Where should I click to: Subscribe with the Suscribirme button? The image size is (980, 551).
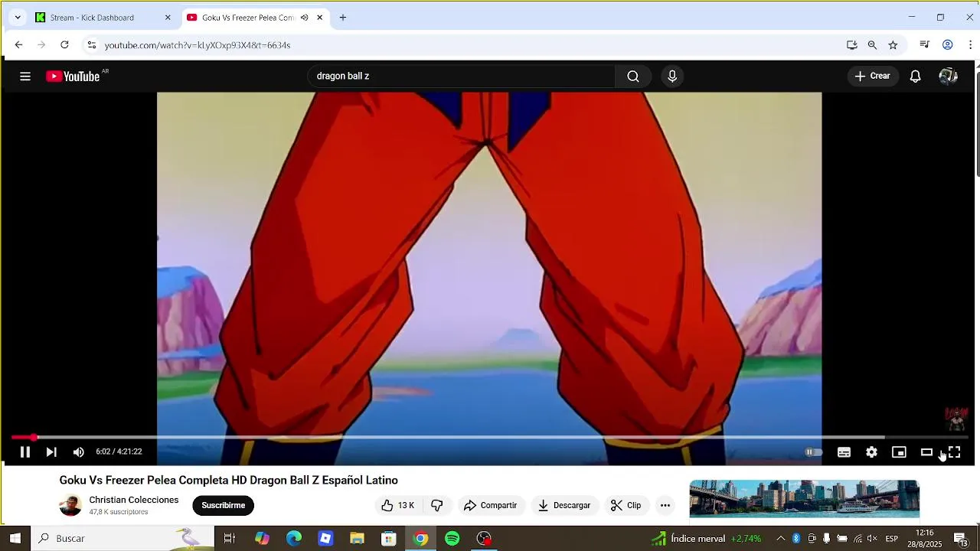tap(223, 505)
